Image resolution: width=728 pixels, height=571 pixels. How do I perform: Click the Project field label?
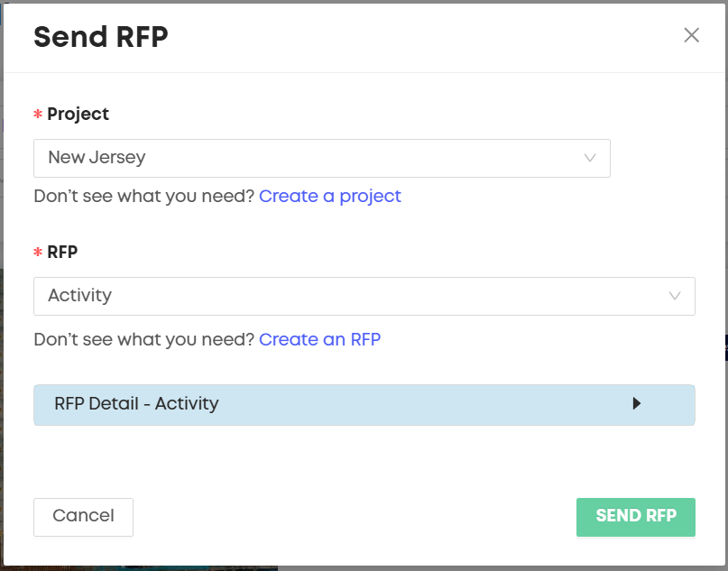(78, 115)
